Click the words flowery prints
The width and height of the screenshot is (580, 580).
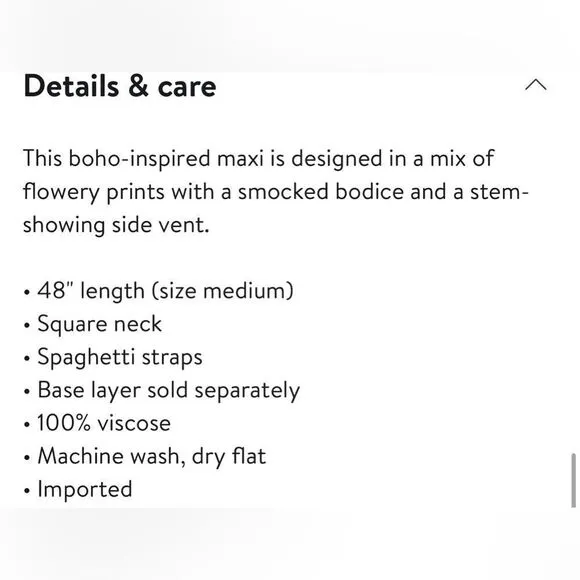(x=94, y=192)
